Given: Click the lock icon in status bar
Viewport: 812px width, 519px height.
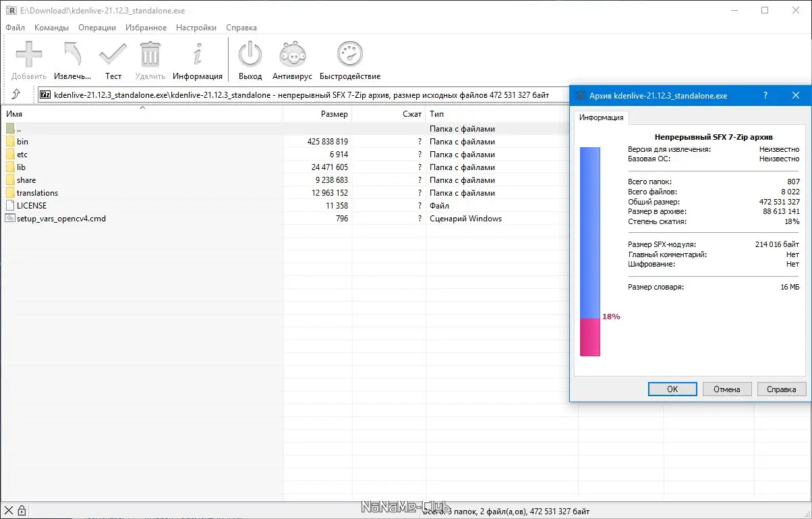Looking at the screenshot, I should coord(22,510).
